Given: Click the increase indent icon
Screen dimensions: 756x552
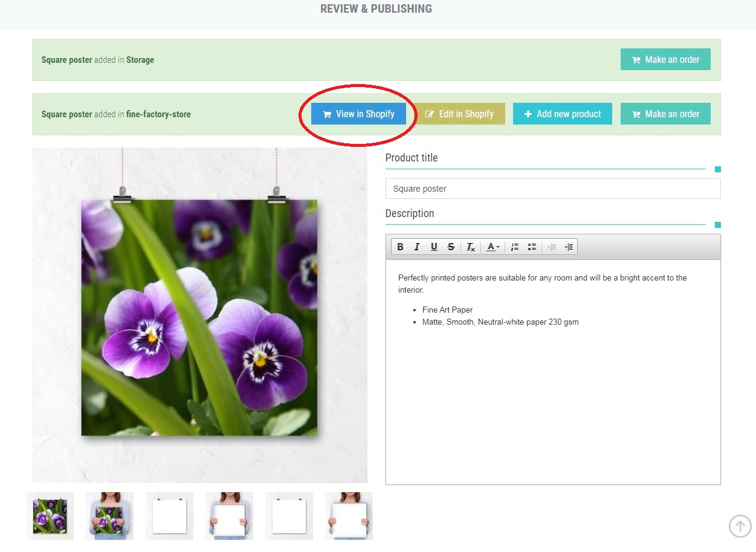Looking at the screenshot, I should [569, 247].
